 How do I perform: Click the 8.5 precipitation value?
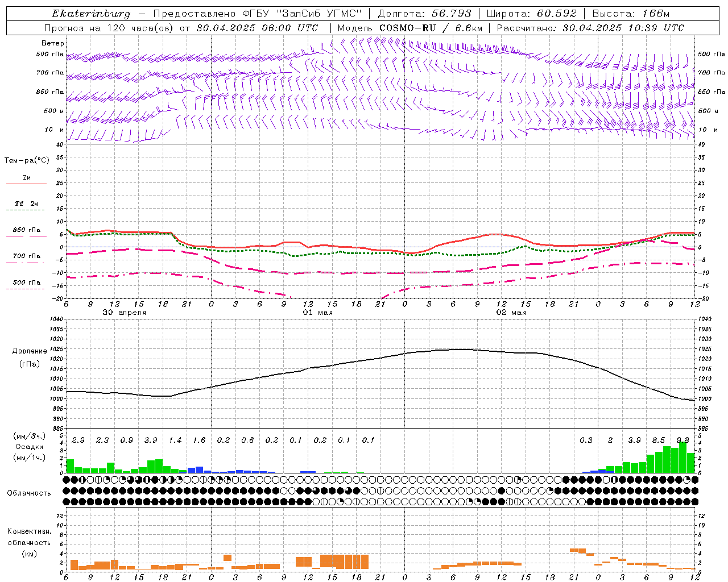pos(659,440)
